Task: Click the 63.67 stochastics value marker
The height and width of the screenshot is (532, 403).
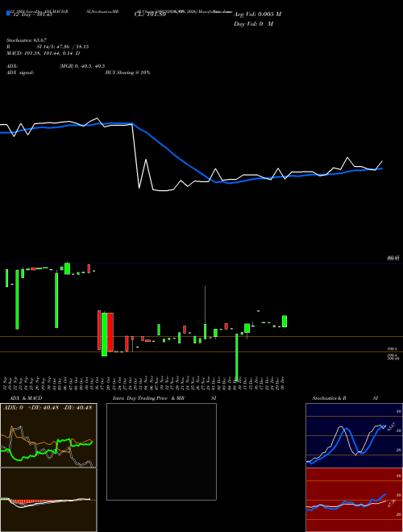Action: click(x=391, y=426)
